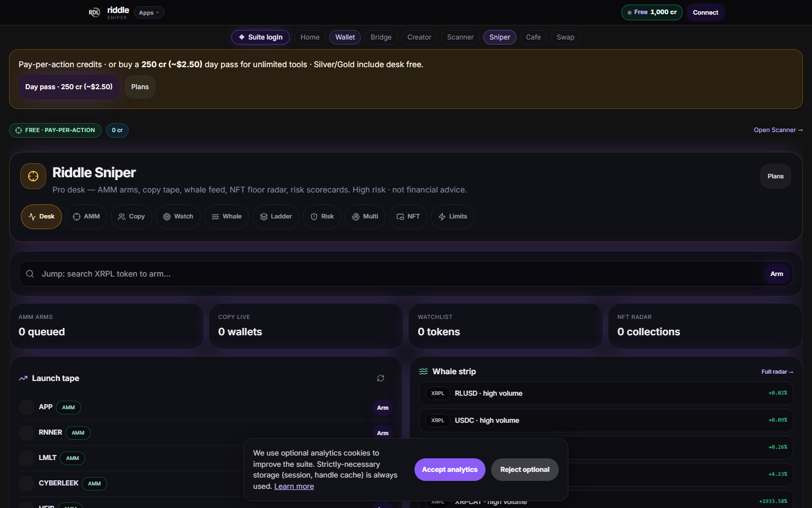Click the +4.23% whale strip value
This screenshot has height=508, width=812.
point(778,474)
